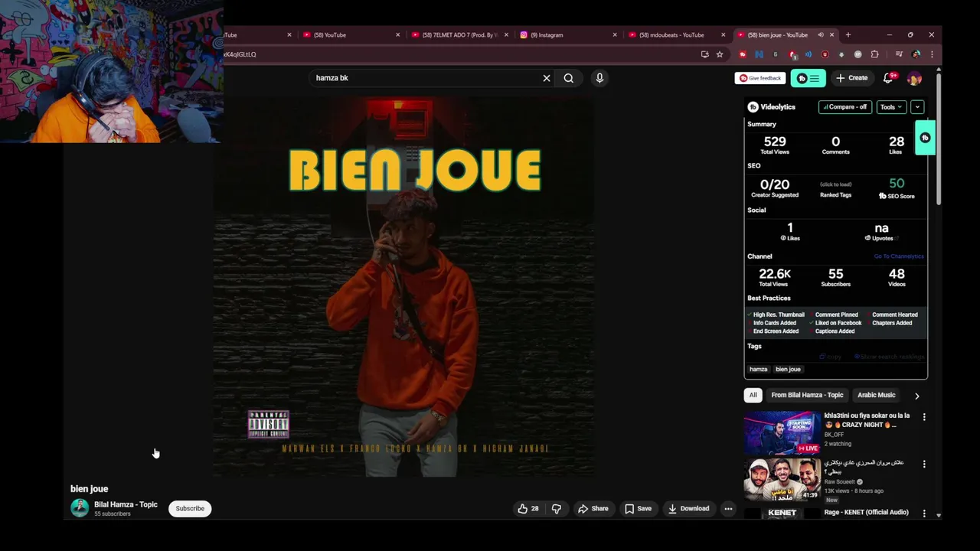
Task: Save the video to a playlist
Action: [x=638, y=508]
